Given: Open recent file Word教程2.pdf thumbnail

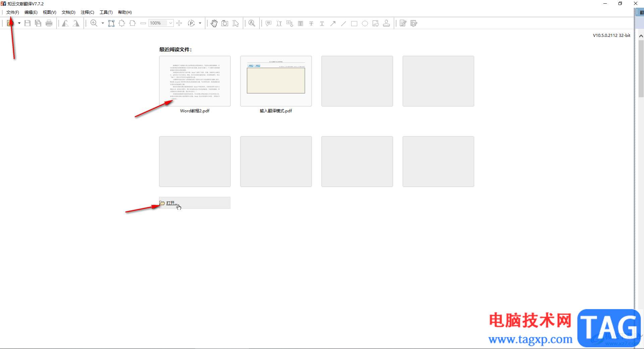Looking at the screenshot, I should pyautogui.click(x=195, y=81).
